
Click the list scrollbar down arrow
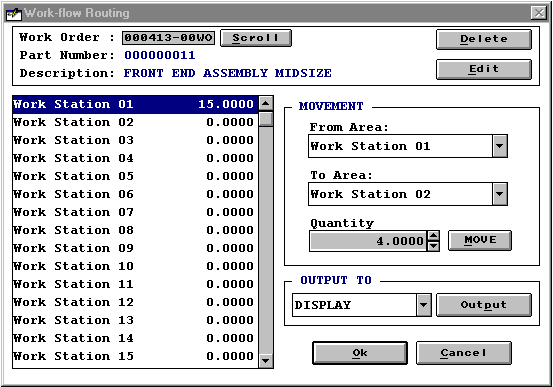coord(266,361)
